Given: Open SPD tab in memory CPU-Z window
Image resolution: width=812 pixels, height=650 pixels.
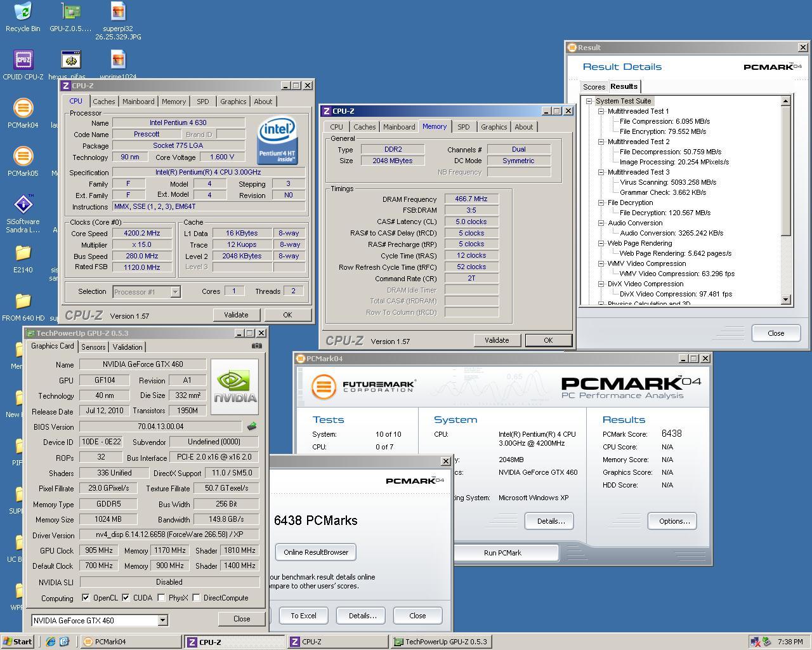Looking at the screenshot, I should [x=464, y=127].
